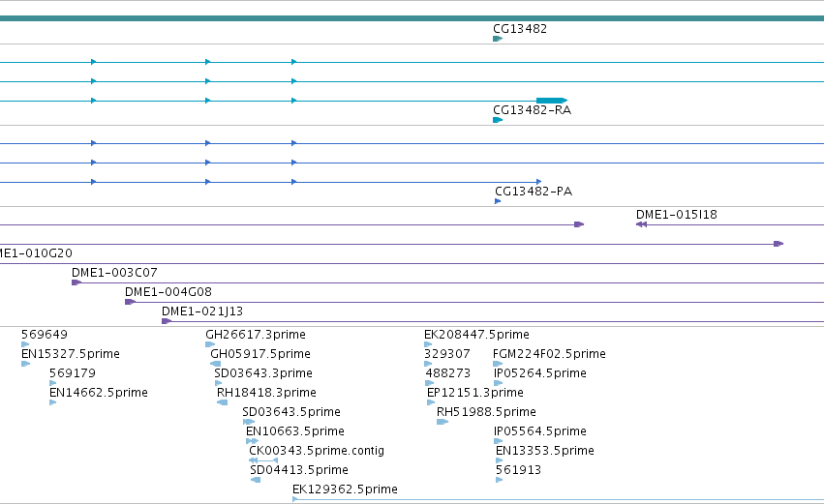Click the arrow glyph under GH26617.3prime
The height and width of the screenshot is (504, 824).
click(210, 345)
